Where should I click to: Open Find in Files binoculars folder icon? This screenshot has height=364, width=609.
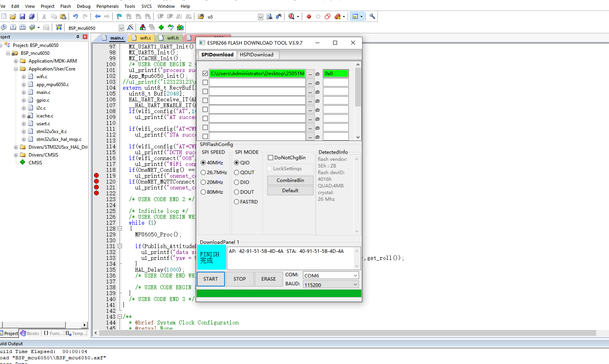[201, 16]
